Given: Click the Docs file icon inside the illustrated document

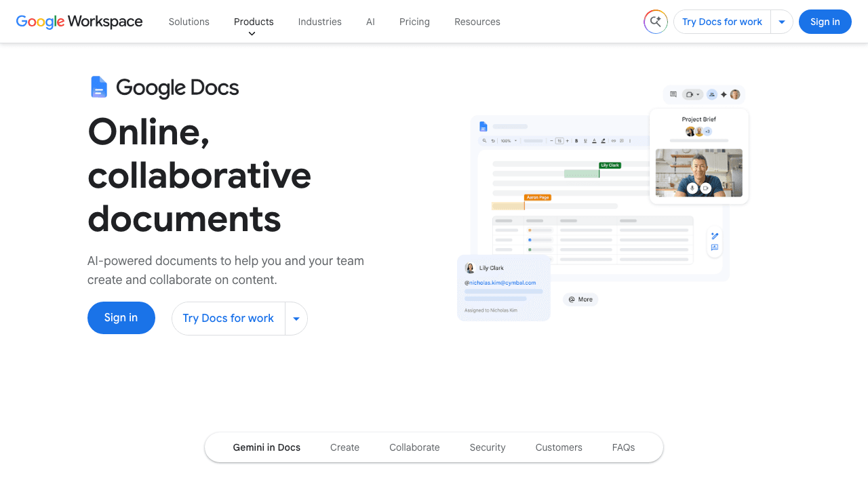Looking at the screenshot, I should (484, 126).
